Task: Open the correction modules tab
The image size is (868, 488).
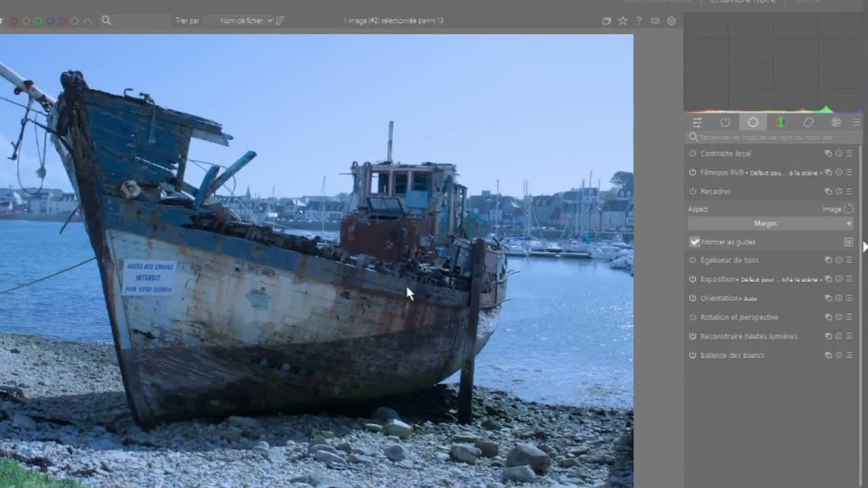Action: [x=808, y=122]
